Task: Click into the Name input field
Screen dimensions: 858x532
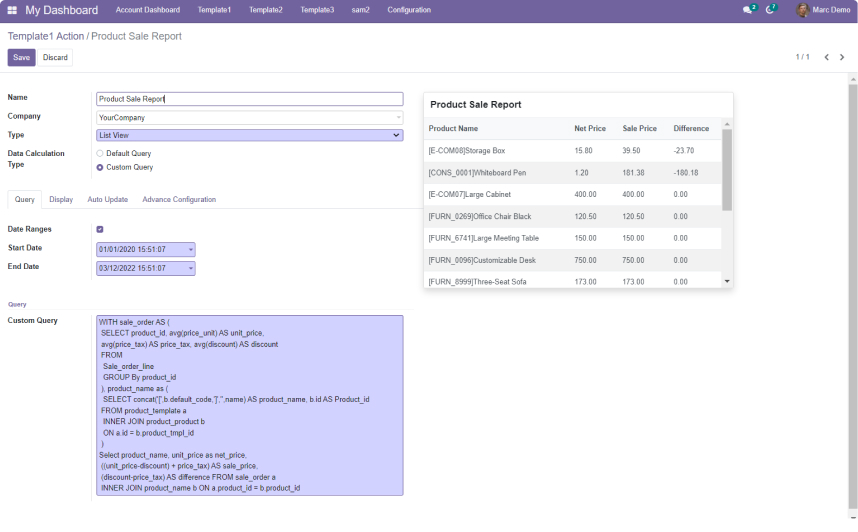Action: pos(249,99)
